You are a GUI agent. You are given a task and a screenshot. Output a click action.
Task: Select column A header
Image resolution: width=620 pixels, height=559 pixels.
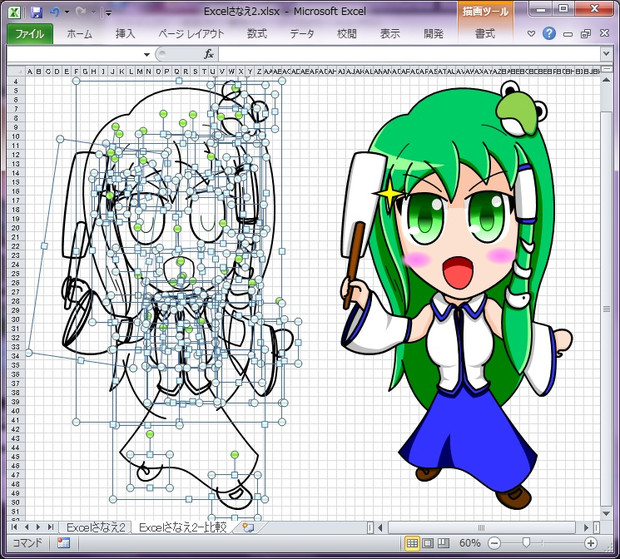click(x=30, y=72)
